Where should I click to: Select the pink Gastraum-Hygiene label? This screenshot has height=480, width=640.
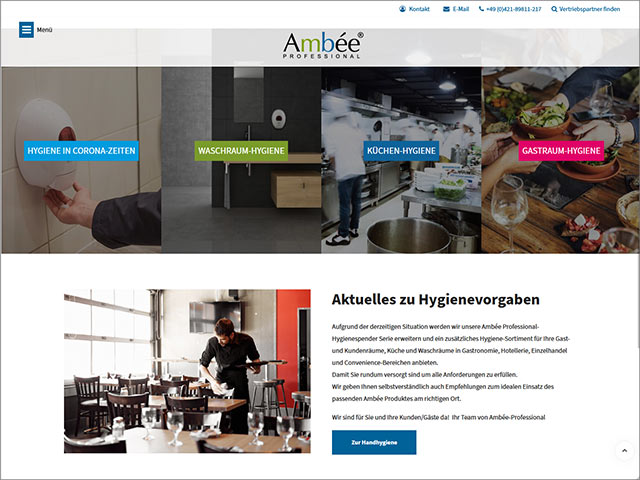pos(561,151)
